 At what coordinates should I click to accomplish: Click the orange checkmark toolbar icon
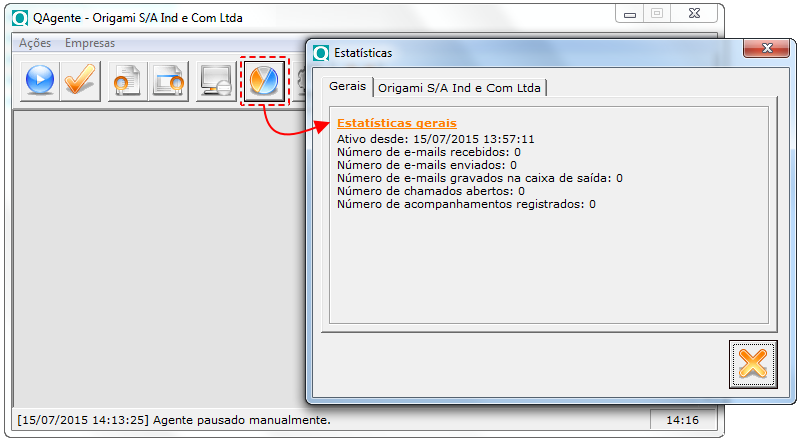80,81
